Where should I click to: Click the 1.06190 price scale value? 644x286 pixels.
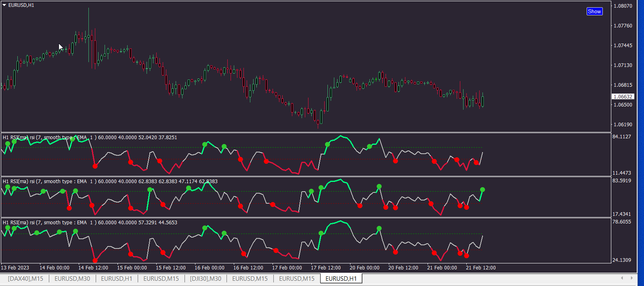pos(623,125)
